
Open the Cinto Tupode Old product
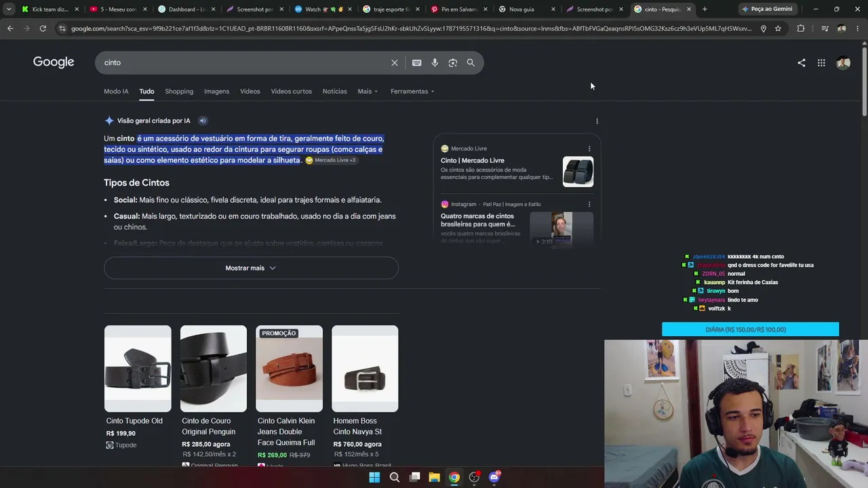tap(134, 421)
